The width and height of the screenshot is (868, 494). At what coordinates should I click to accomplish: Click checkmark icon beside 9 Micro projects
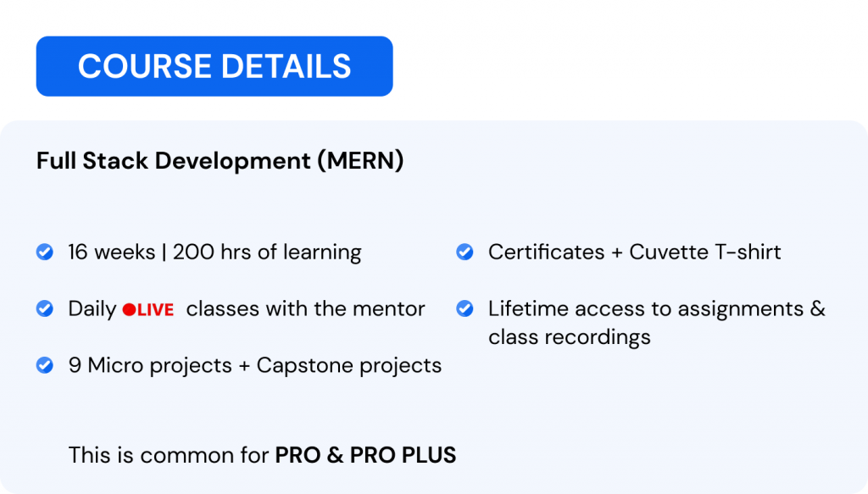pyautogui.click(x=45, y=365)
